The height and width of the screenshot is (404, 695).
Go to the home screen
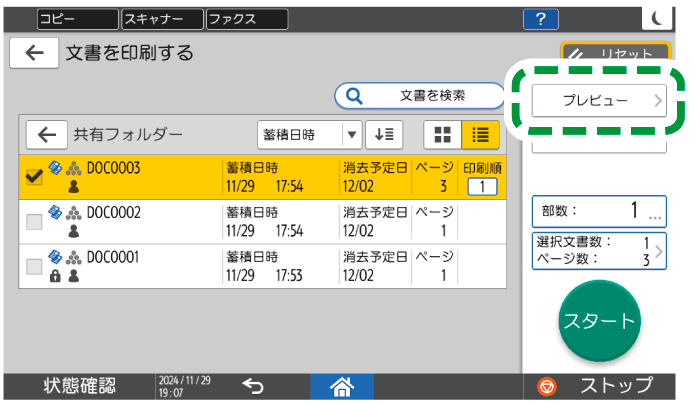(342, 386)
